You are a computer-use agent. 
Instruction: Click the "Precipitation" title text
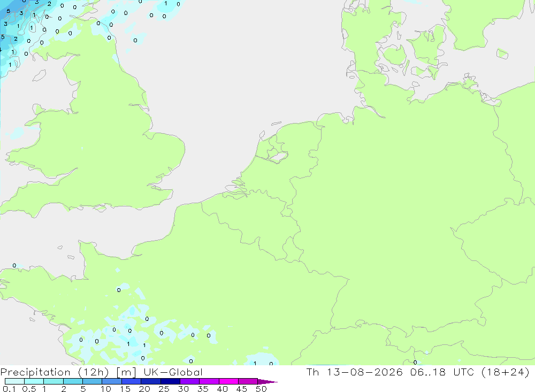tap(35, 372)
